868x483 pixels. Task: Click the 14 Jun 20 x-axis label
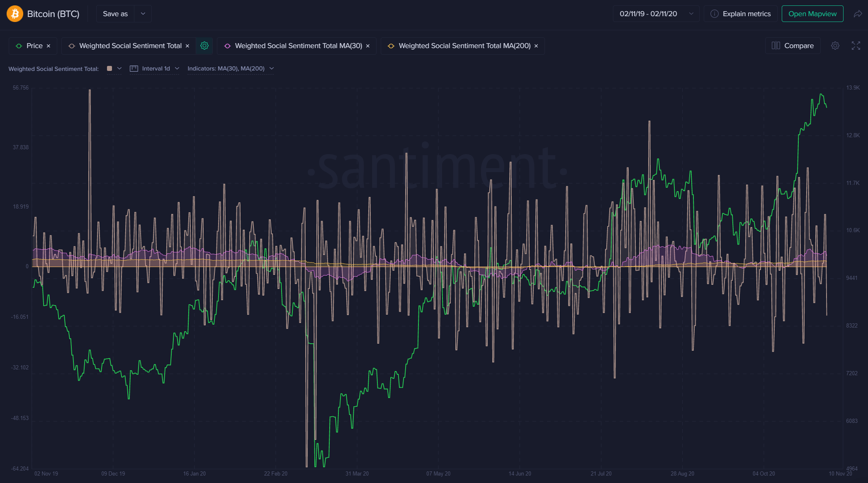pyautogui.click(x=520, y=473)
